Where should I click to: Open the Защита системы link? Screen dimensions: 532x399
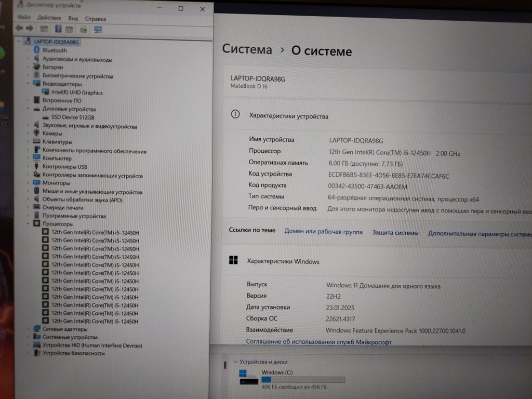[395, 233]
